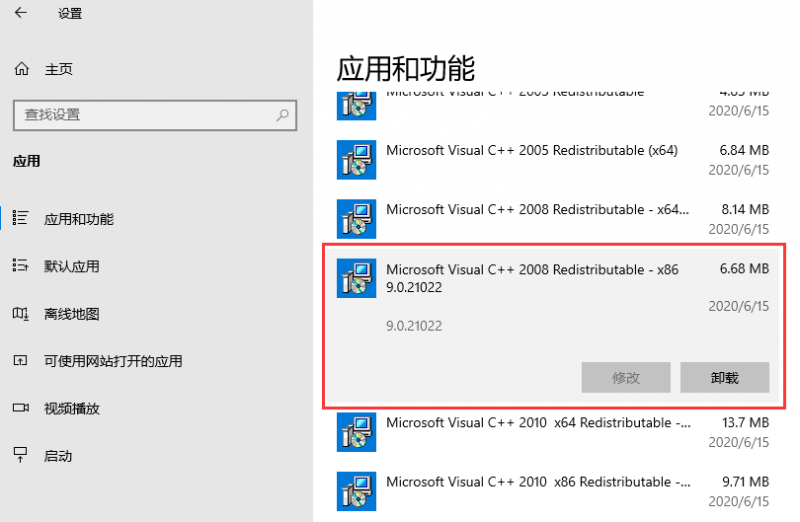Click the 6.84 MB size value
Viewport: 800px width, 522px height.
click(x=744, y=150)
